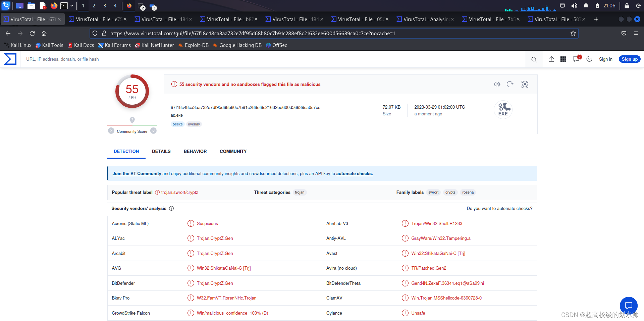Switch to workspace 4

[115, 6]
